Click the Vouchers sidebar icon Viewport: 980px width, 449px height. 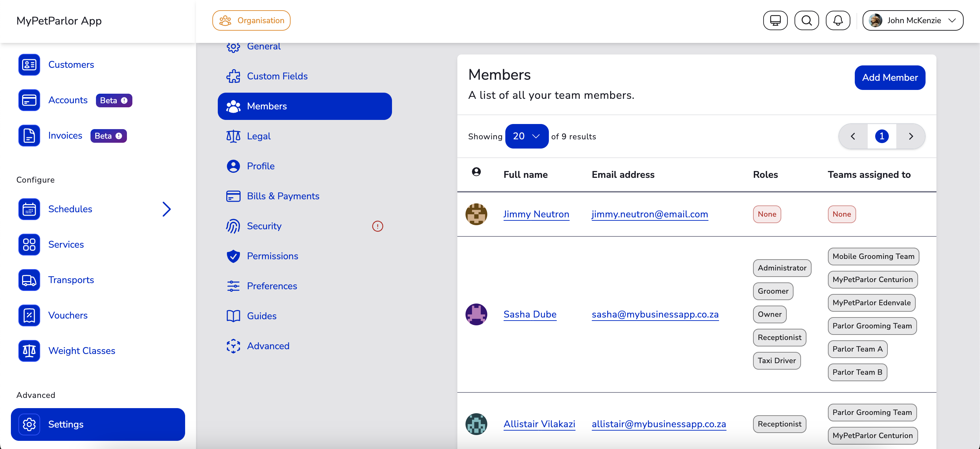coord(29,315)
